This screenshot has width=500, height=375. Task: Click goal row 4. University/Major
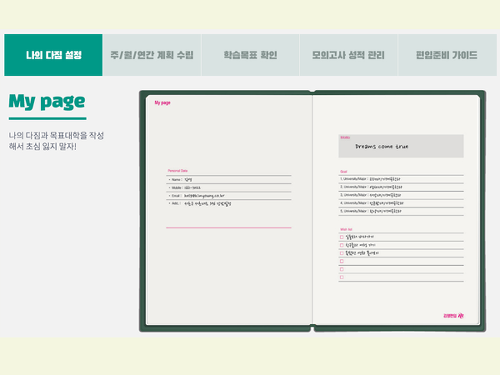(x=401, y=203)
